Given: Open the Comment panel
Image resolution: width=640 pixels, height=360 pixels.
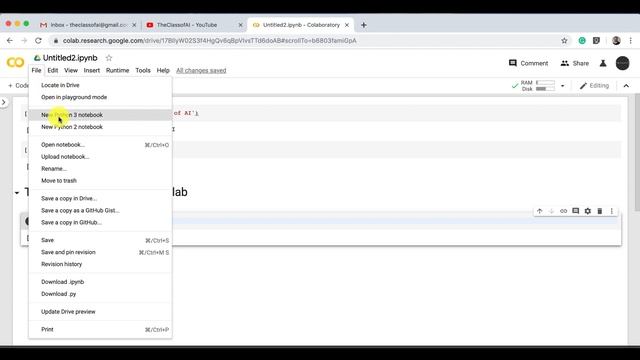Looking at the screenshot, I should [528, 63].
